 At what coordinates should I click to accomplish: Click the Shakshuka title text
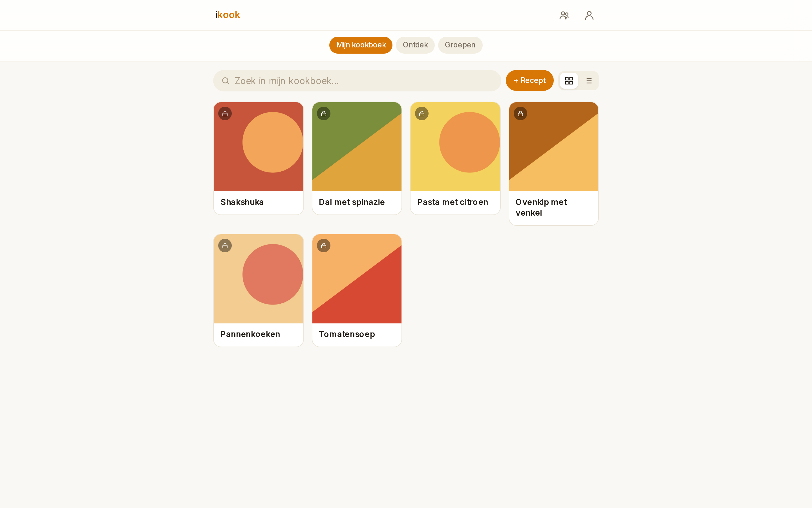point(242,202)
